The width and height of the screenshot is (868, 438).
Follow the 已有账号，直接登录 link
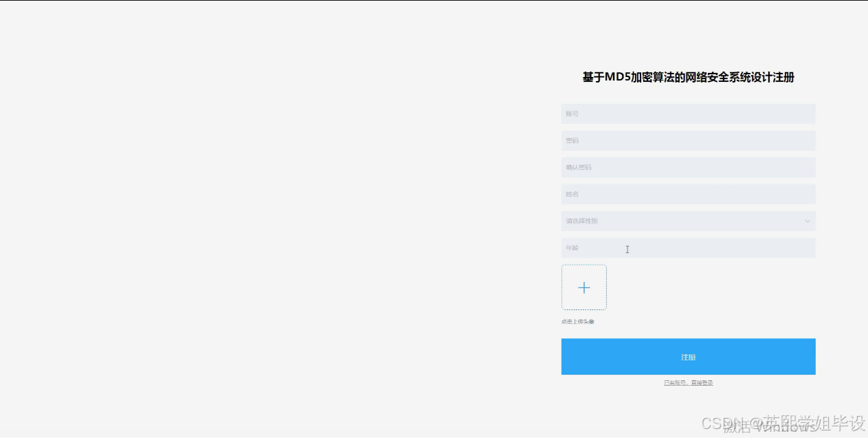coord(688,383)
